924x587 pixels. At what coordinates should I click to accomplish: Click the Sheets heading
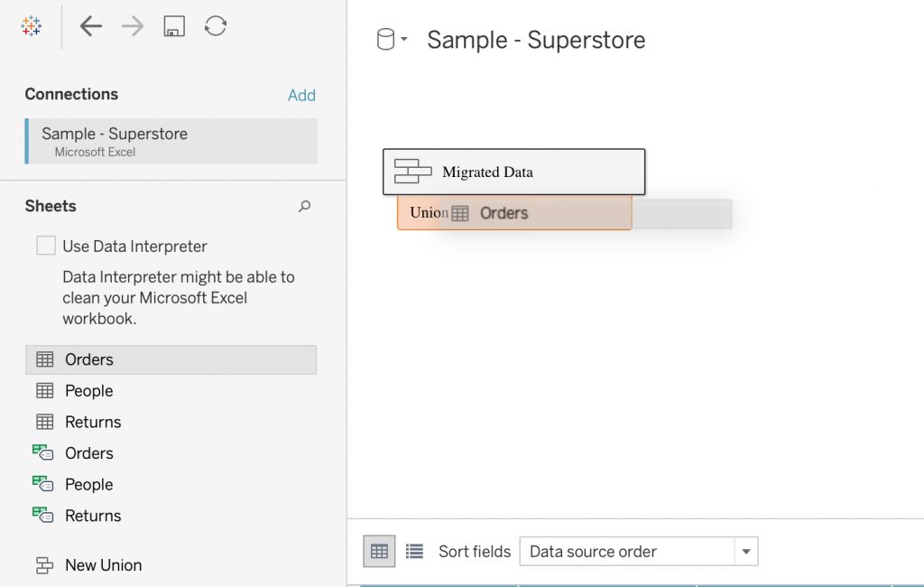click(x=51, y=206)
